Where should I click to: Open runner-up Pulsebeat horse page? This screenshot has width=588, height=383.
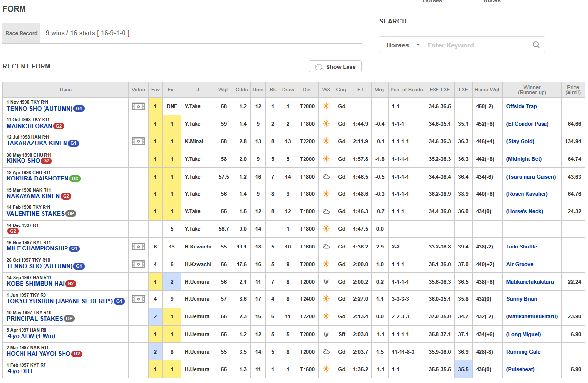click(x=521, y=369)
